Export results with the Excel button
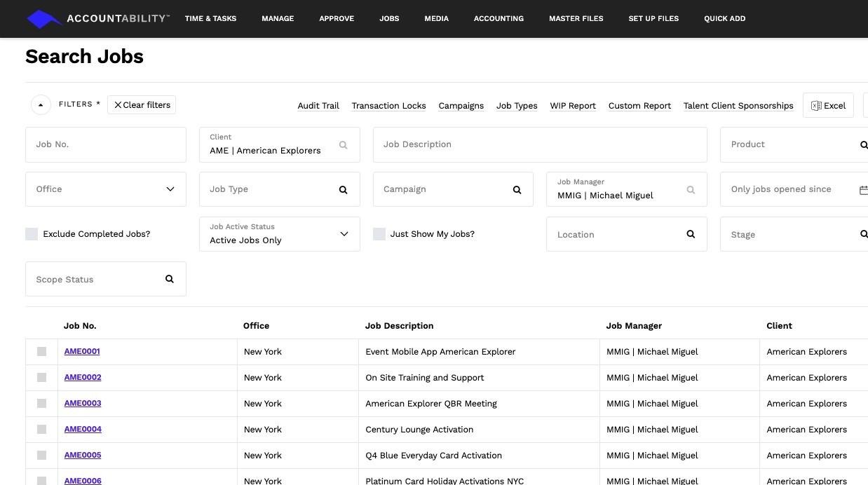868x485 pixels. [x=828, y=106]
